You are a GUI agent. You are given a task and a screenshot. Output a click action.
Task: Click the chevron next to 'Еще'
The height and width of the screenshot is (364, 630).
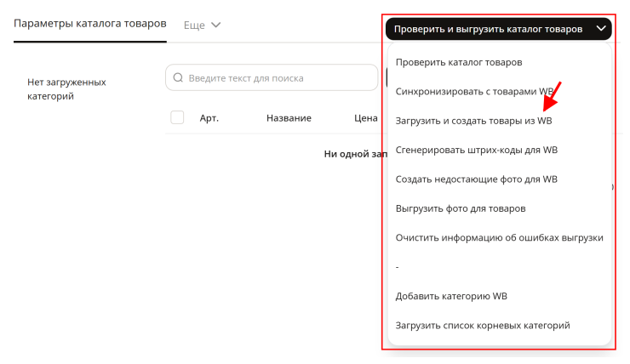pos(215,26)
